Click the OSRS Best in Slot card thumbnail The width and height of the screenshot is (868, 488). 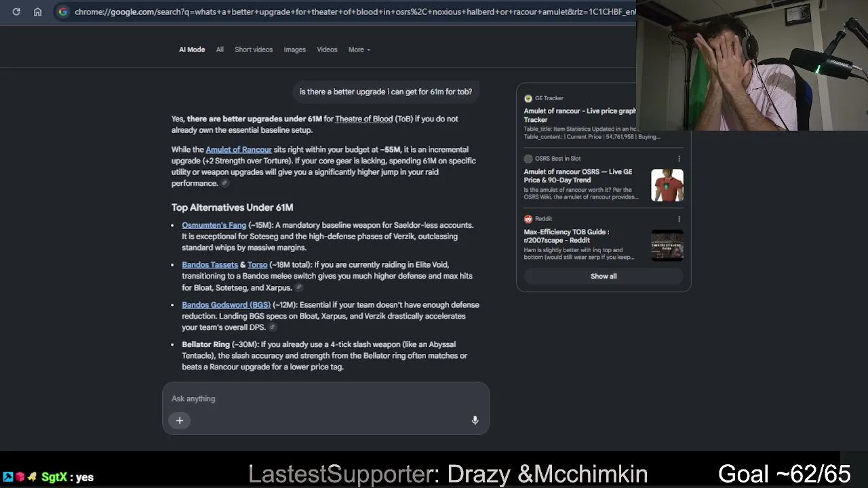pos(667,186)
